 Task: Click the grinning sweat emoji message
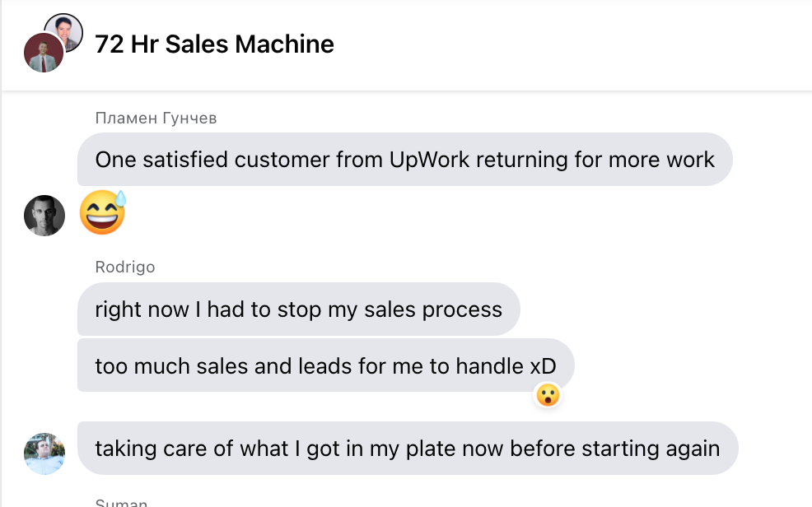click(102, 213)
